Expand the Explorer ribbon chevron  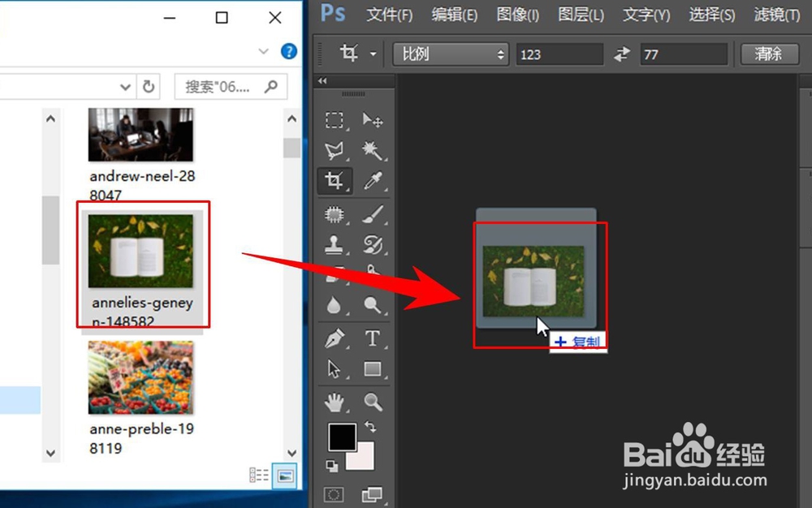coord(264,51)
